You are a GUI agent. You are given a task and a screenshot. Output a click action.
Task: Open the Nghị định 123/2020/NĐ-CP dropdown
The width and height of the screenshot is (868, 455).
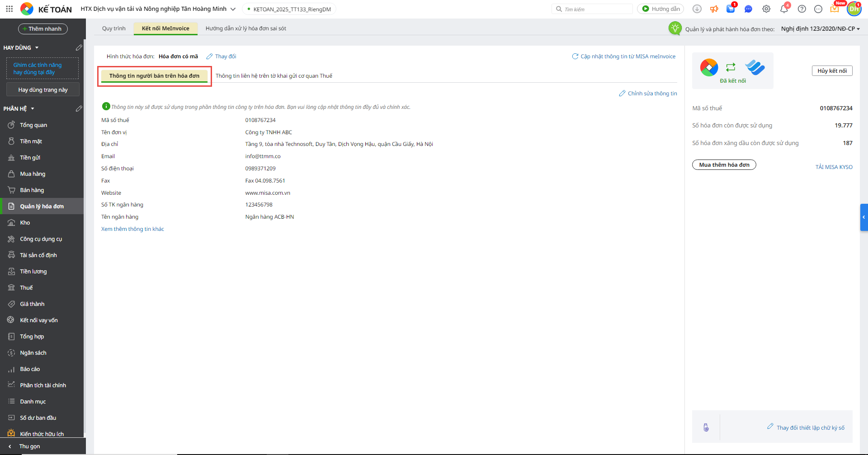coord(820,29)
